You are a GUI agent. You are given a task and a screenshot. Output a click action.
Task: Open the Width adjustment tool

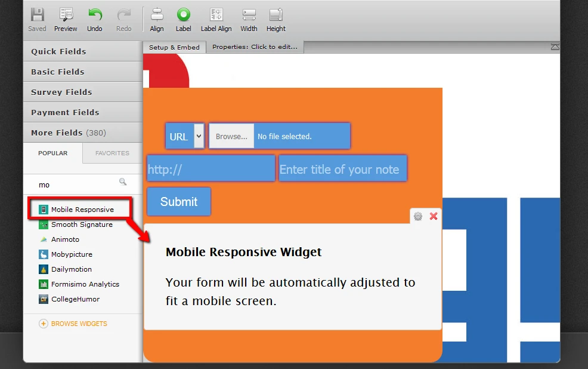coord(248,19)
